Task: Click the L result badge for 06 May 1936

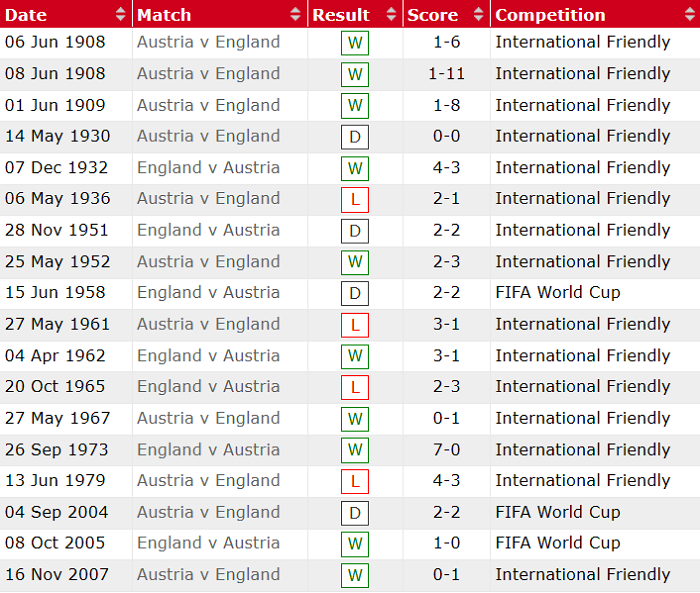Action: (x=355, y=200)
